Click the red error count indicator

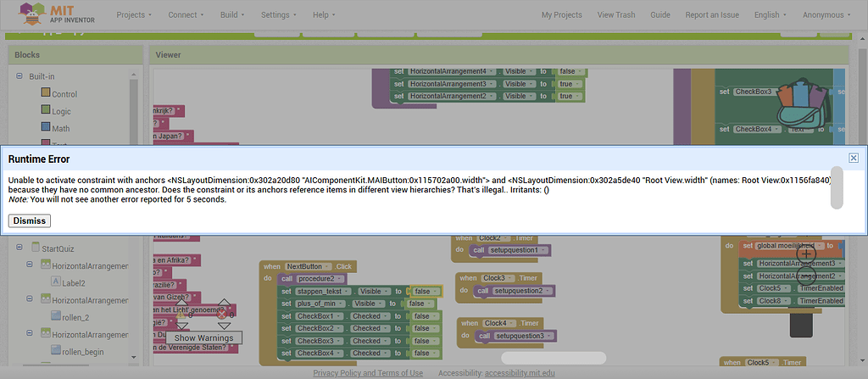(x=222, y=315)
